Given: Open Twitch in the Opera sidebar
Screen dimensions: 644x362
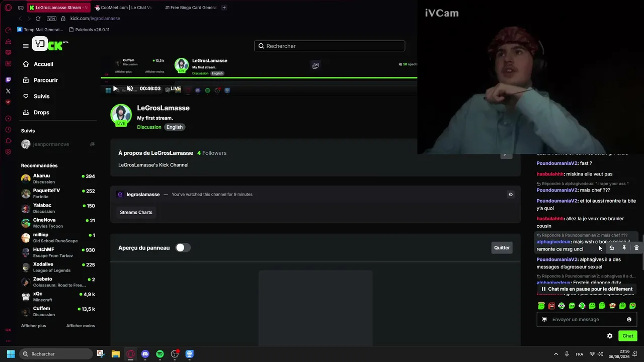Looking at the screenshot, I should click(8, 80).
